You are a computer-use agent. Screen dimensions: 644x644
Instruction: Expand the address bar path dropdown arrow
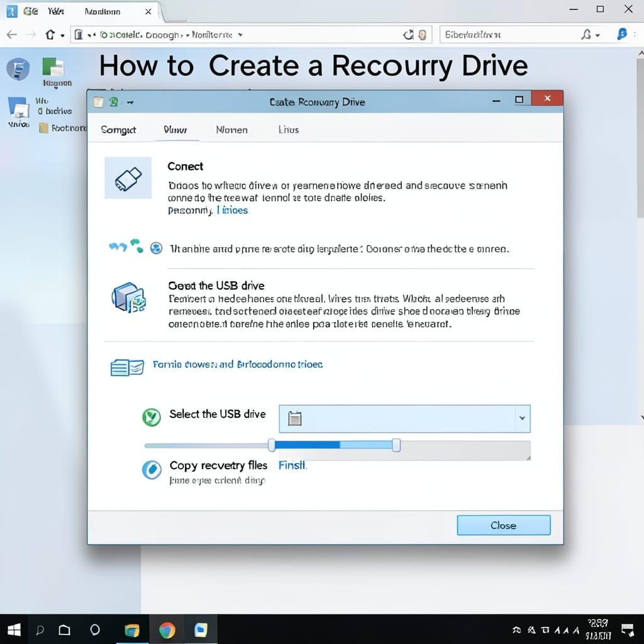coord(240,35)
